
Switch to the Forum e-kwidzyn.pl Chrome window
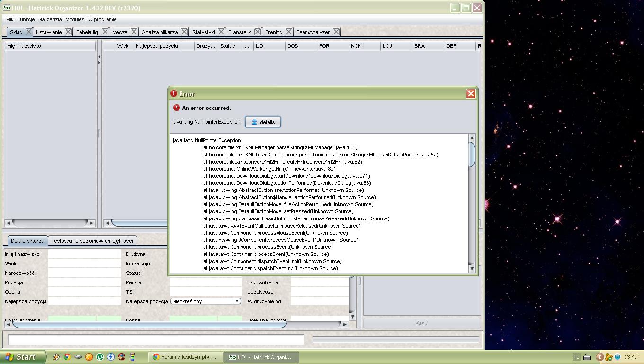click(x=185, y=357)
